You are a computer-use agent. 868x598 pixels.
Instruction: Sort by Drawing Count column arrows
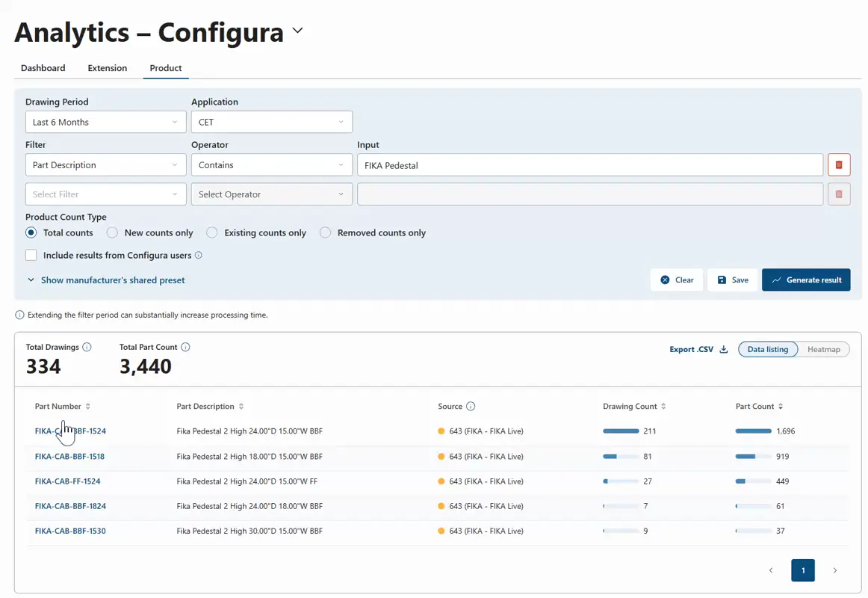click(663, 407)
